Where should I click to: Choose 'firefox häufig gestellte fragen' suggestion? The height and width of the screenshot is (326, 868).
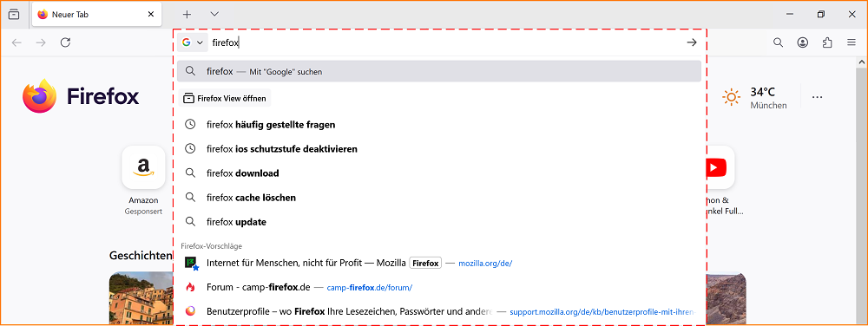tap(439, 124)
